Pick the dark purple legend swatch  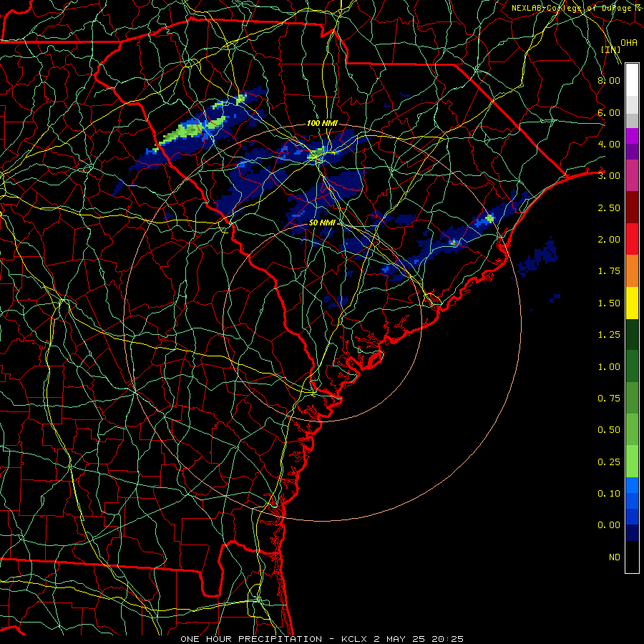coord(632,152)
